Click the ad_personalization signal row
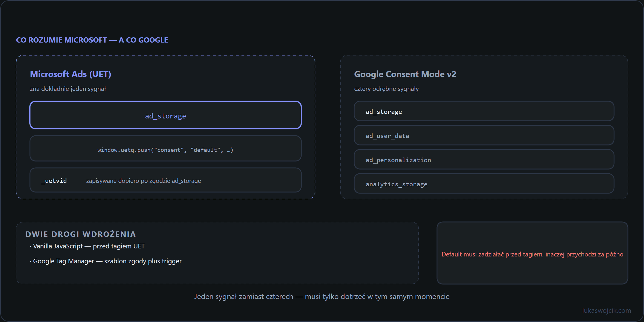 click(x=484, y=159)
